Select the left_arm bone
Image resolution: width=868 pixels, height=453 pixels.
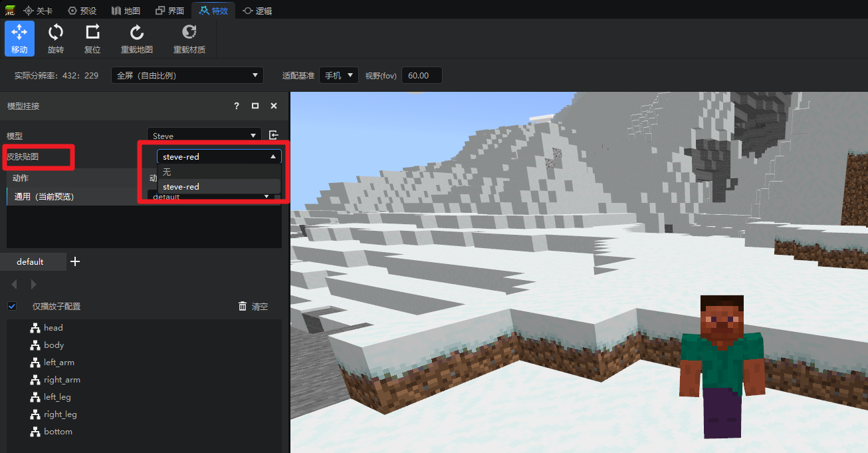53,363
